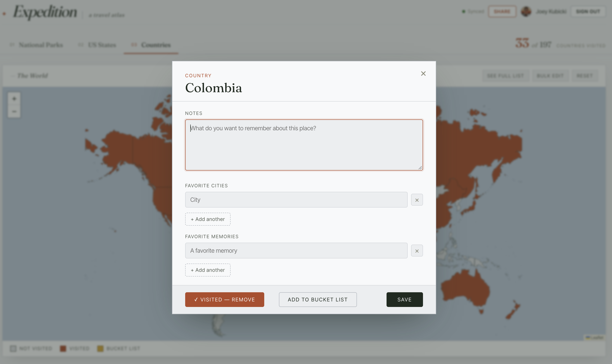Viewport: 612px width, 364px height.
Task: Click See Full List button
Action: click(506, 76)
